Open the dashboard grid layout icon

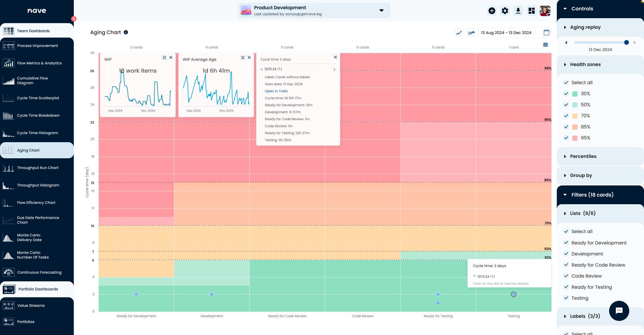(x=532, y=11)
